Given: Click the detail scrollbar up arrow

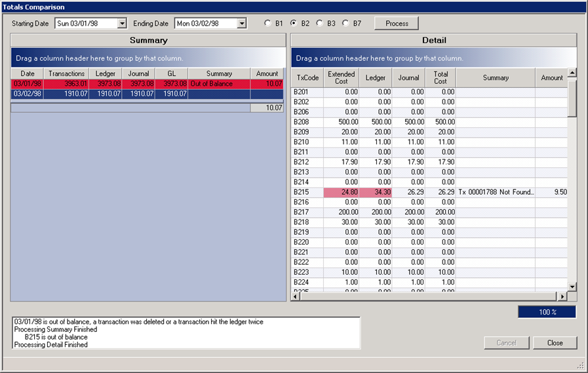Looking at the screenshot, I should pyautogui.click(x=572, y=73).
